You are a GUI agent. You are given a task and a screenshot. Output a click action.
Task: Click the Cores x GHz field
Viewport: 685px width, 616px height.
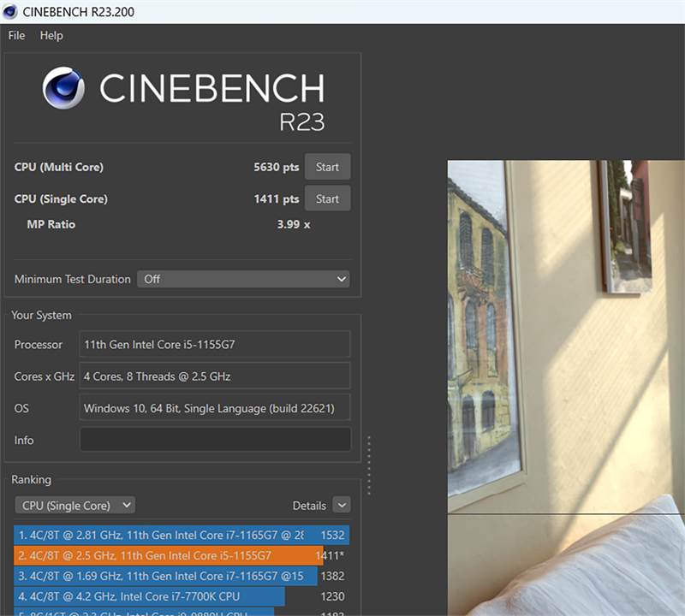click(215, 376)
